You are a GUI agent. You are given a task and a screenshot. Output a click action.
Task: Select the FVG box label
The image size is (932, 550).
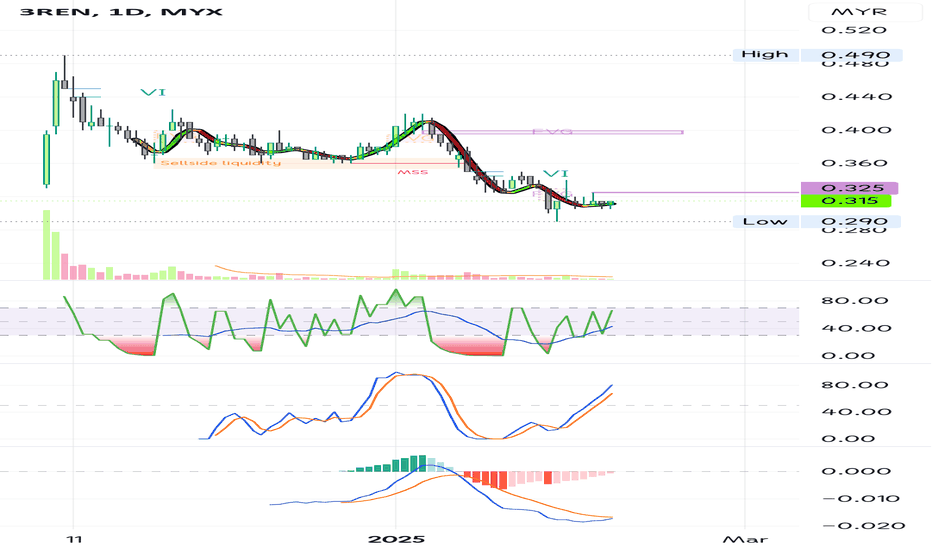click(x=552, y=131)
